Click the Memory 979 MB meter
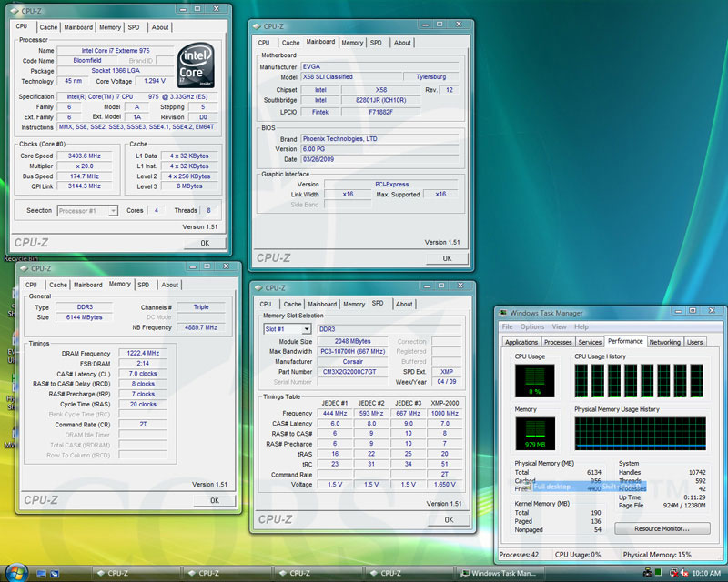Screen dimensions: 728x582 coord(535,434)
